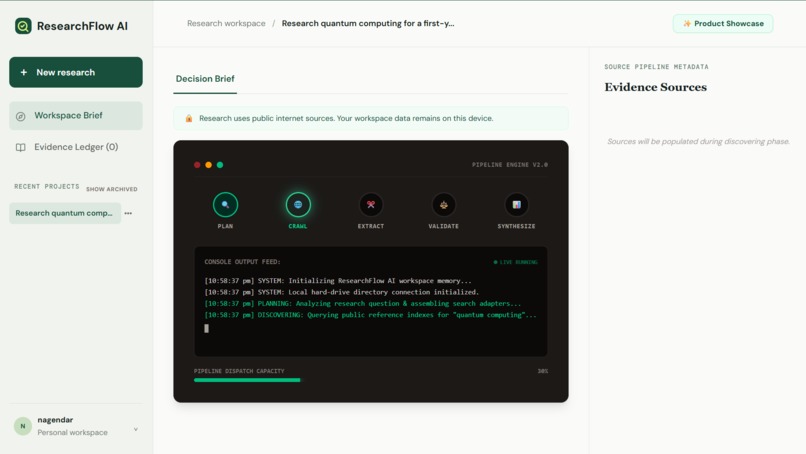This screenshot has height=454, width=806.
Task: Click the 30% capacity value
Action: [543, 371]
